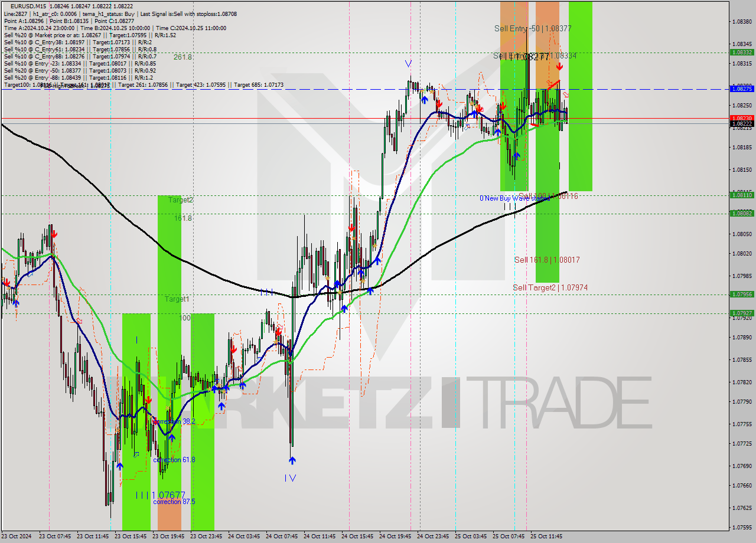Click the '23 Oct 23:45' time axis label
The width and height of the screenshot is (756, 543).
[206, 537]
